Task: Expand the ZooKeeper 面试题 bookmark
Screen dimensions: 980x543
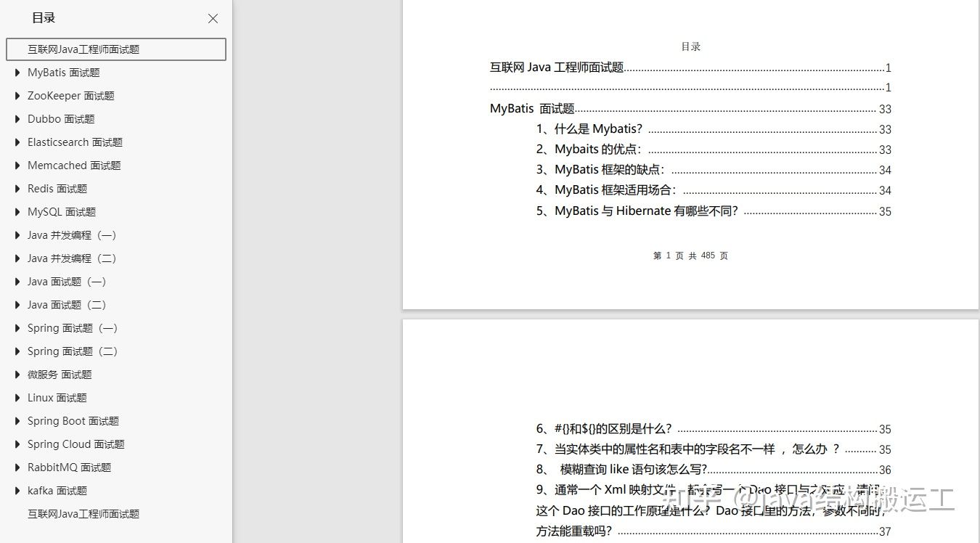Action: click(17, 96)
